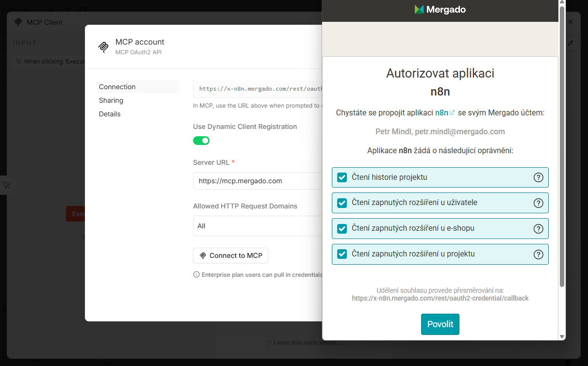Uncheck 'Čtení zapnutých rozšíření u uživatele' checkbox
588x366 pixels.
[x=342, y=203]
